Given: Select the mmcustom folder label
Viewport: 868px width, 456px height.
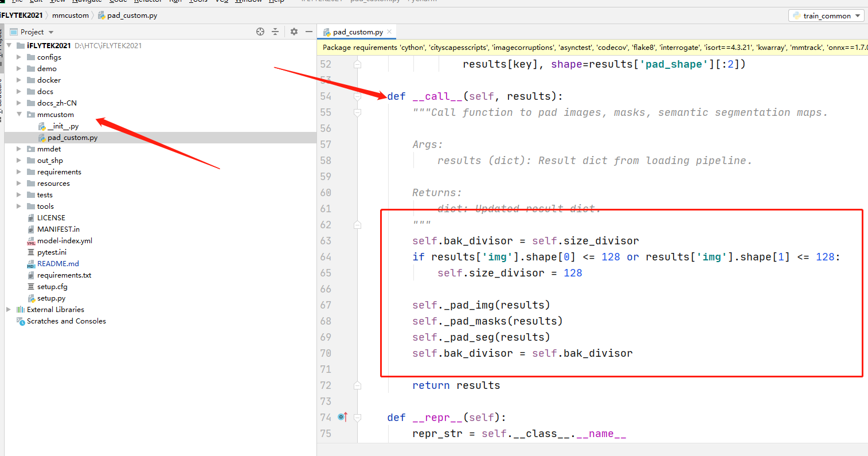Looking at the screenshot, I should click(56, 114).
